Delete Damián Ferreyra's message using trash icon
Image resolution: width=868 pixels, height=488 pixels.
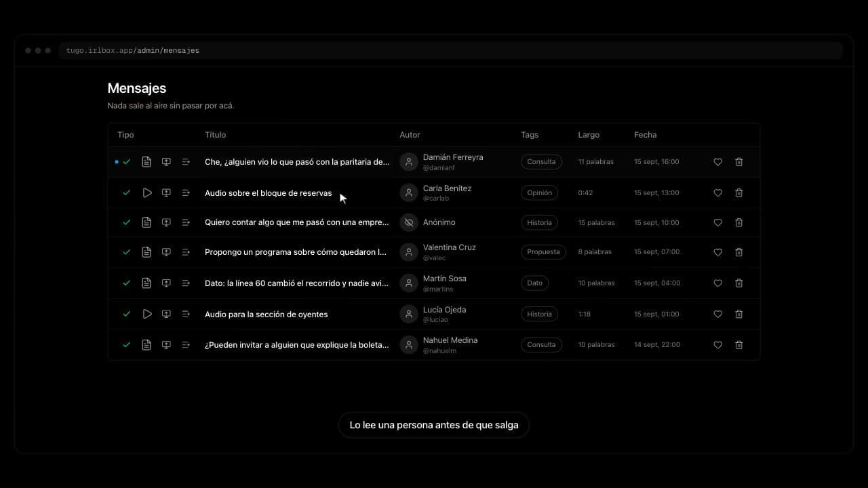tap(739, 162)
